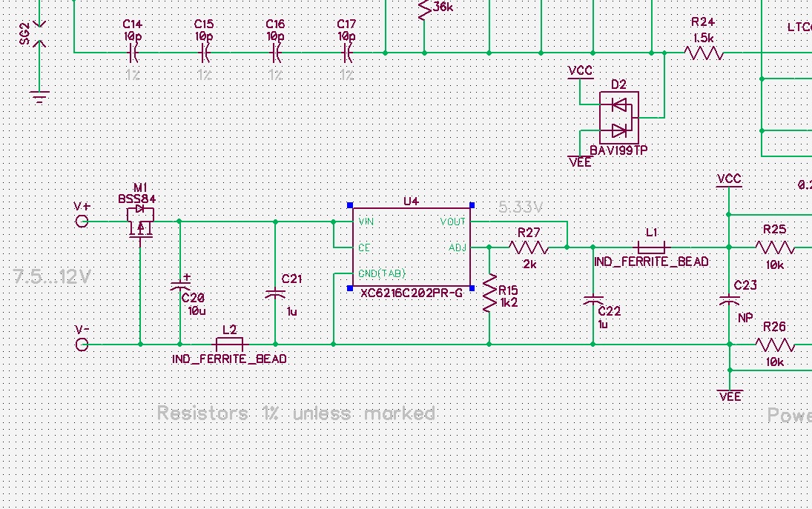
Task: Select resistor R15 1k2
Action: (x=489, y=293)
